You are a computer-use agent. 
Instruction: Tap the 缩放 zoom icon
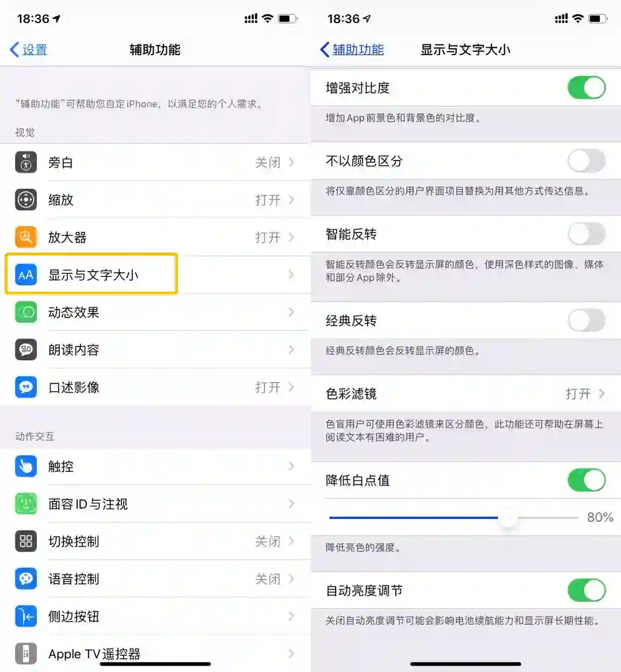(26, 200)
